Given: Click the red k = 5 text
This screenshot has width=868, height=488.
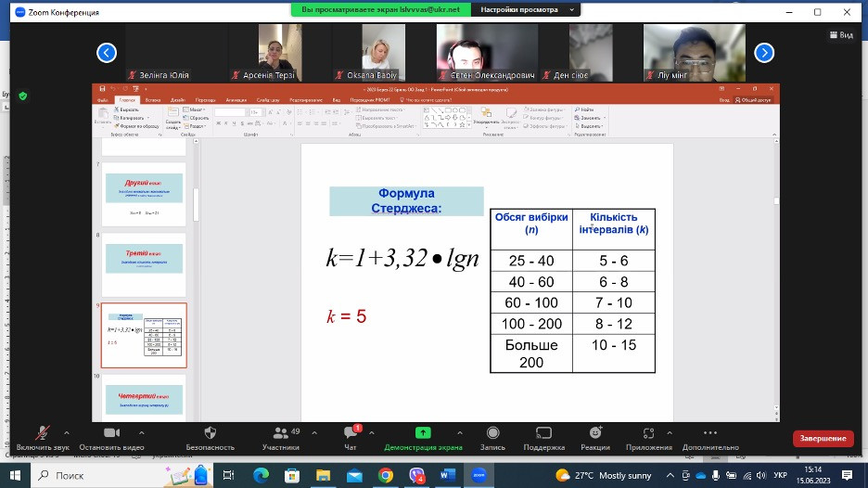Looking at the screenshot, I should click(347, 316).
